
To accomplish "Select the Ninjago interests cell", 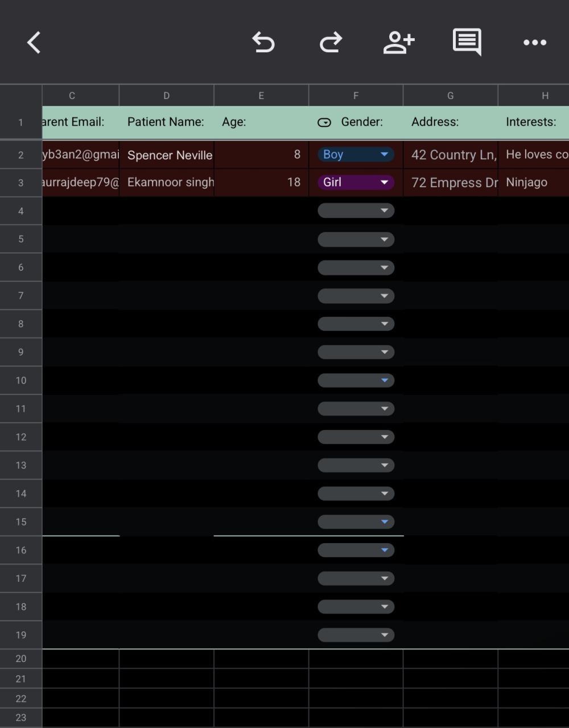I will tap(533, 183).
